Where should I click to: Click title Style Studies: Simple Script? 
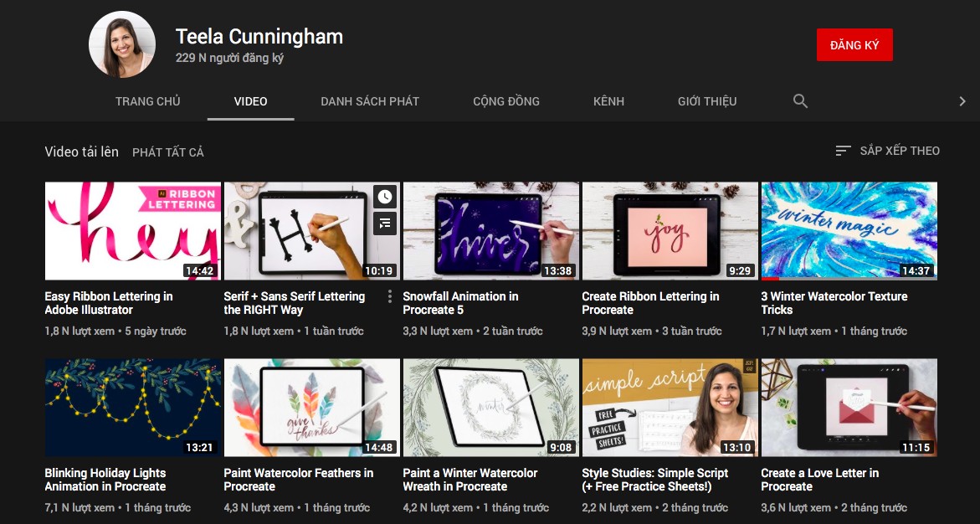pyautogui.click(x=655, y=480)
